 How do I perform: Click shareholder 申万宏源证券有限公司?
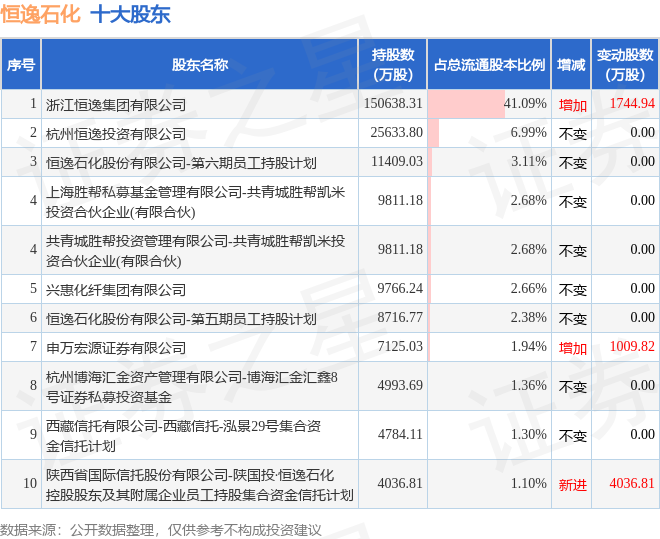click(116, 348)
